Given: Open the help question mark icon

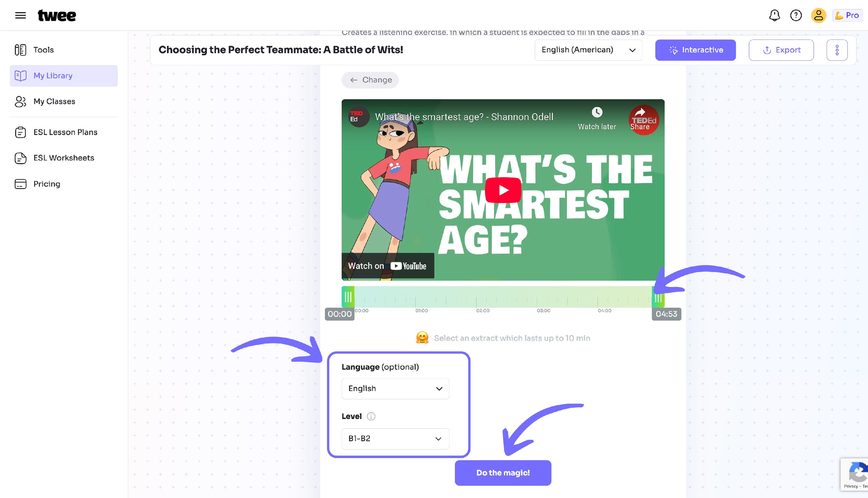Looking at the screenshot, I should point(796,15).
